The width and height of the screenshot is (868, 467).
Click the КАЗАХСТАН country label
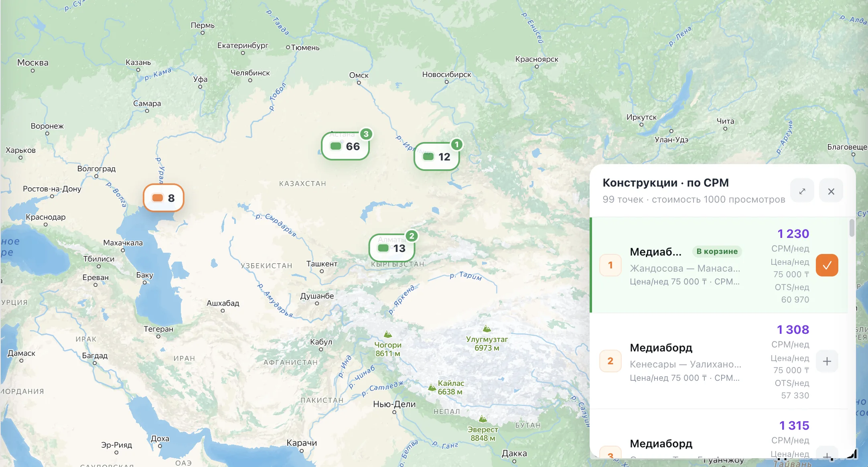[x=303, y=184]
